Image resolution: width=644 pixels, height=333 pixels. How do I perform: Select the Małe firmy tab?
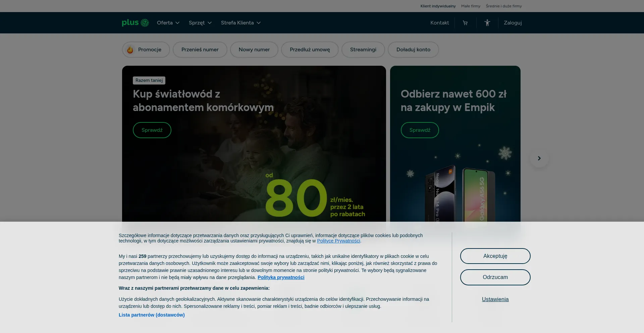(x=471, y=6)
